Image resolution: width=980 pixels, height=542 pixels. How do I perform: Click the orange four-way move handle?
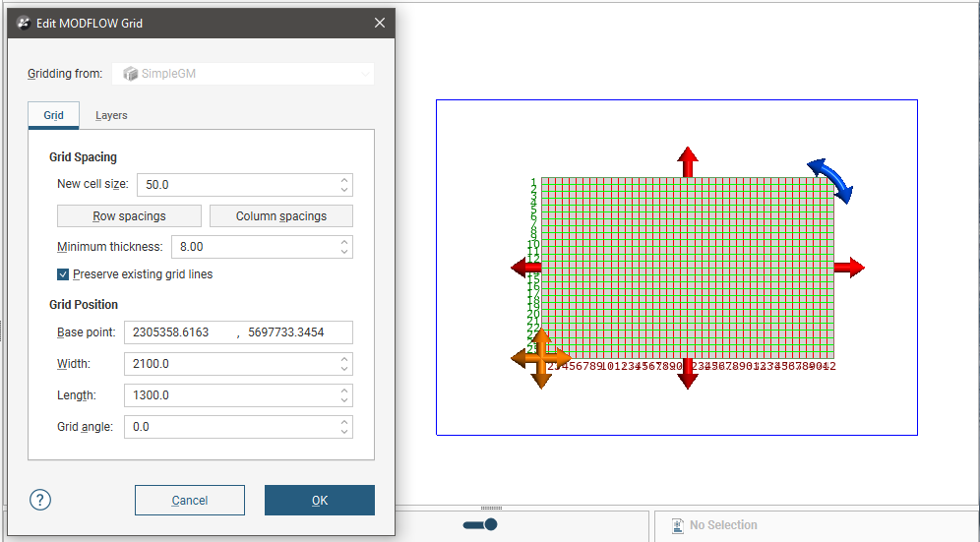tap(540, 358)
